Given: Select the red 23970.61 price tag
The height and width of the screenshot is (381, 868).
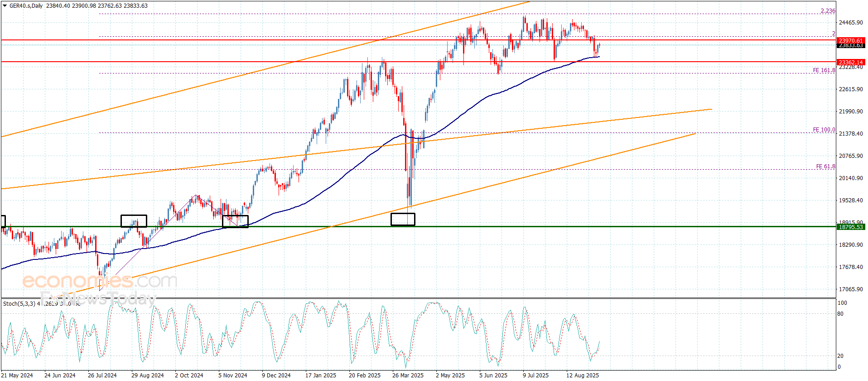Looking at the screenshot, I should click(x=851, y=40).
